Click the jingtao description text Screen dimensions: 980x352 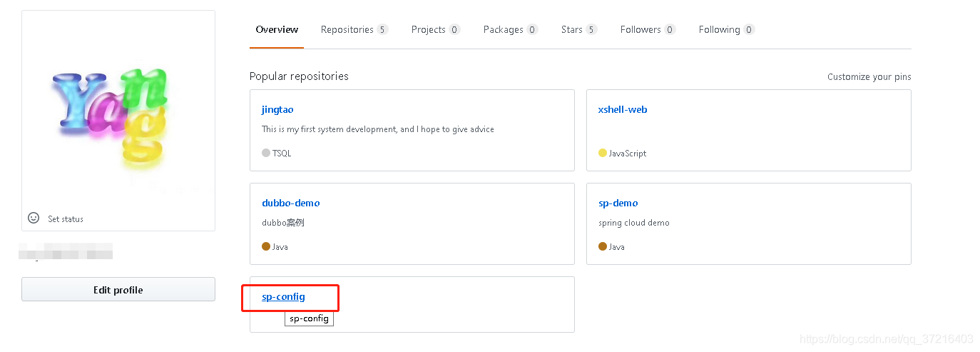click(378, 129)
